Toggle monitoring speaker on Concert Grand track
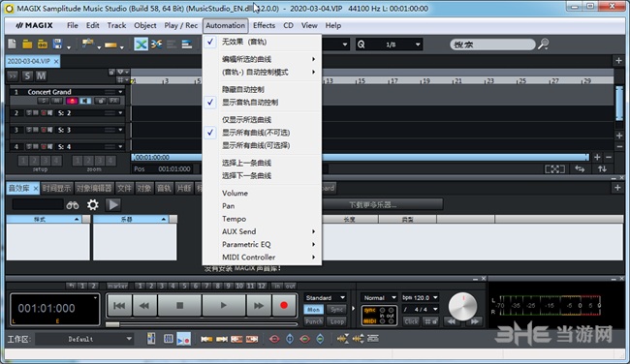Viewport: 630px width, 364px height. point(85,101)
